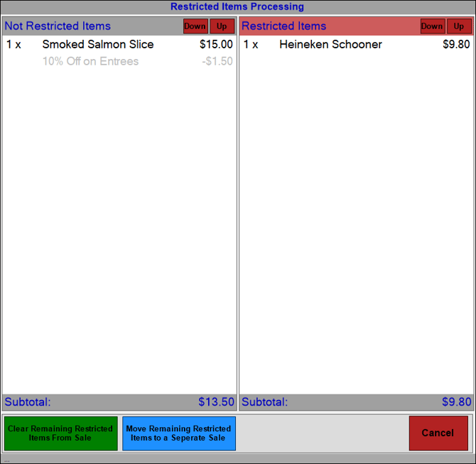Click the -$1.50 discount amount
The width and height of the screenshot is (476, 464).
(217, 61)
